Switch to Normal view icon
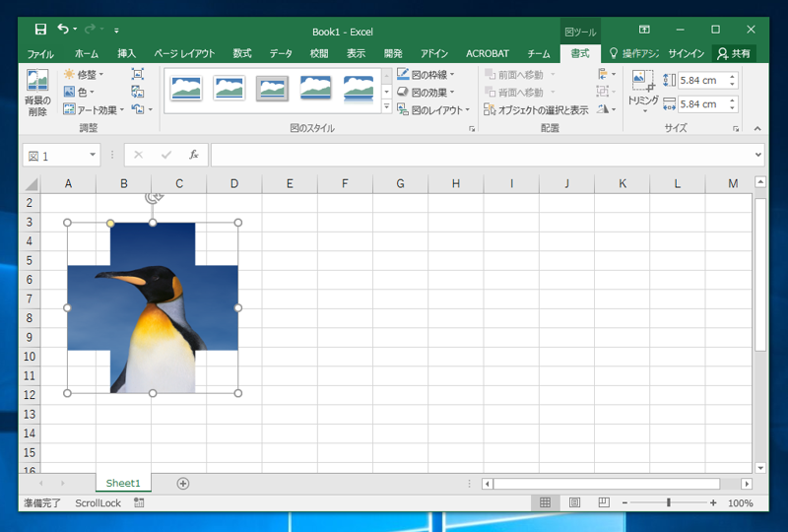Image resolution: width=788 pixels, height=532 pixels. click(546, 502)
